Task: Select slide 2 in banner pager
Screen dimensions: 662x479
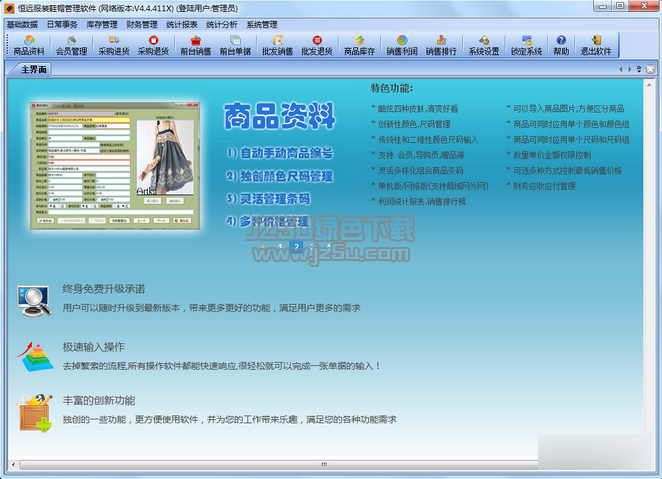Action: click(296, 246)
